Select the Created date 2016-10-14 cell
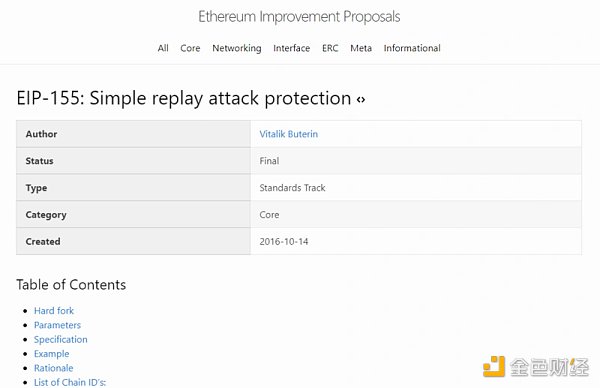This screenshot has height=388, width=600. (284, 242)
